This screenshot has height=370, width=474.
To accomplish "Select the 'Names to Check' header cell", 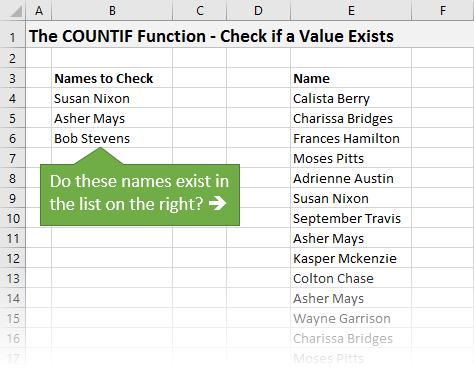I will tap(112, 79).
